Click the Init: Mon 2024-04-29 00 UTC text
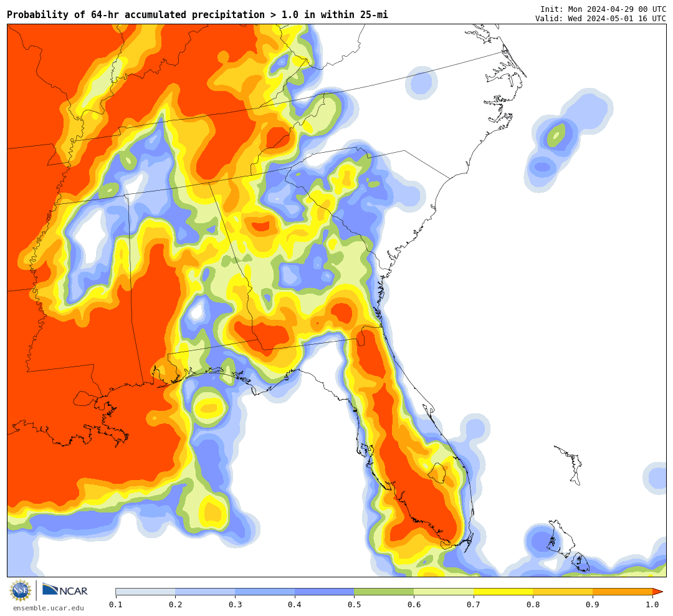This screenshot has height=616, width=673. click(x=603, y=9)
